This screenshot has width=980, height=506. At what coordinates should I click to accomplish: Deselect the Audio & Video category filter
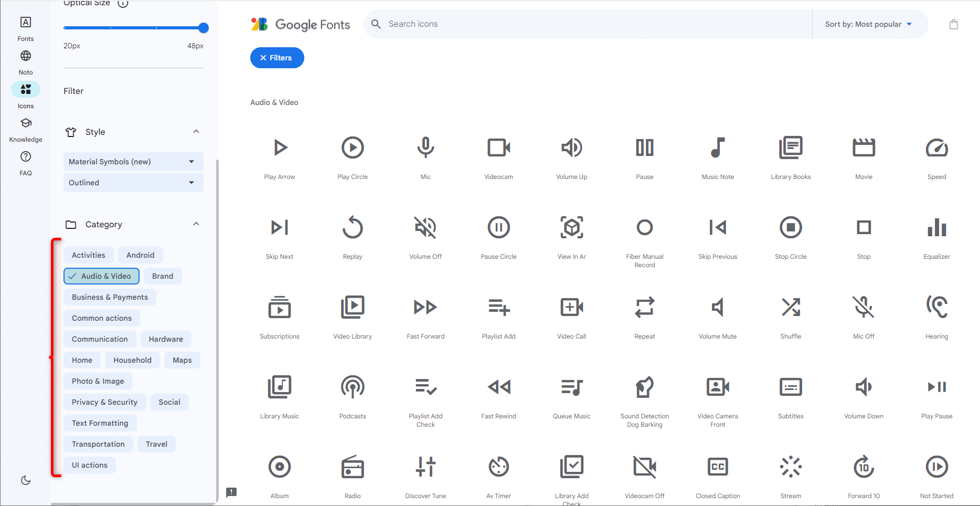101,276
